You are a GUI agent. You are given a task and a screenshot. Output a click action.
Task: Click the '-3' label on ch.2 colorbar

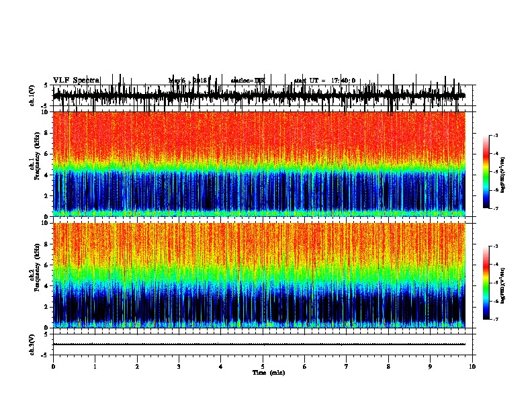(495, 246)
